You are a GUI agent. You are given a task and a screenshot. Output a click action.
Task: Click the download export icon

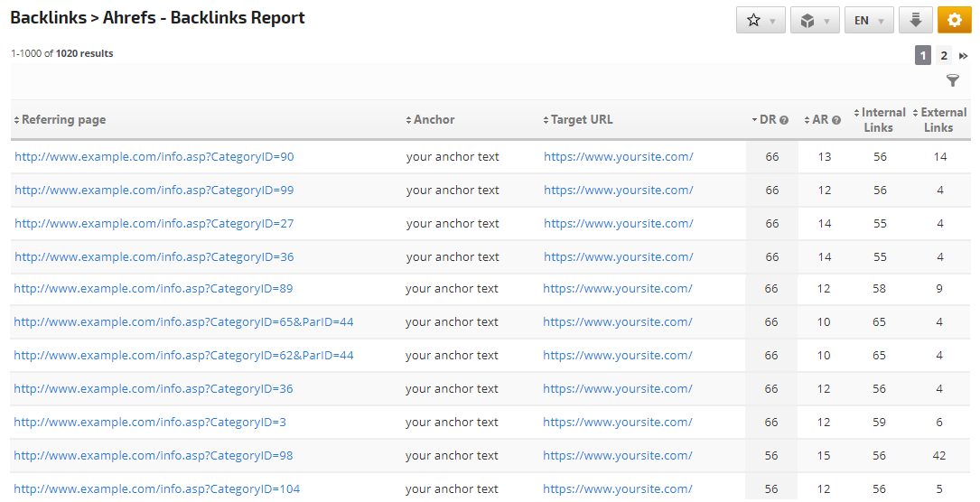click(x=915, y=20)
